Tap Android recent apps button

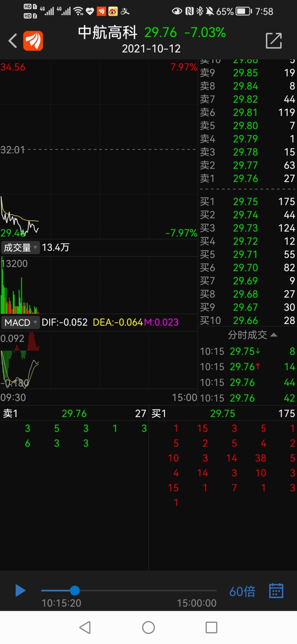pos(211,628)
